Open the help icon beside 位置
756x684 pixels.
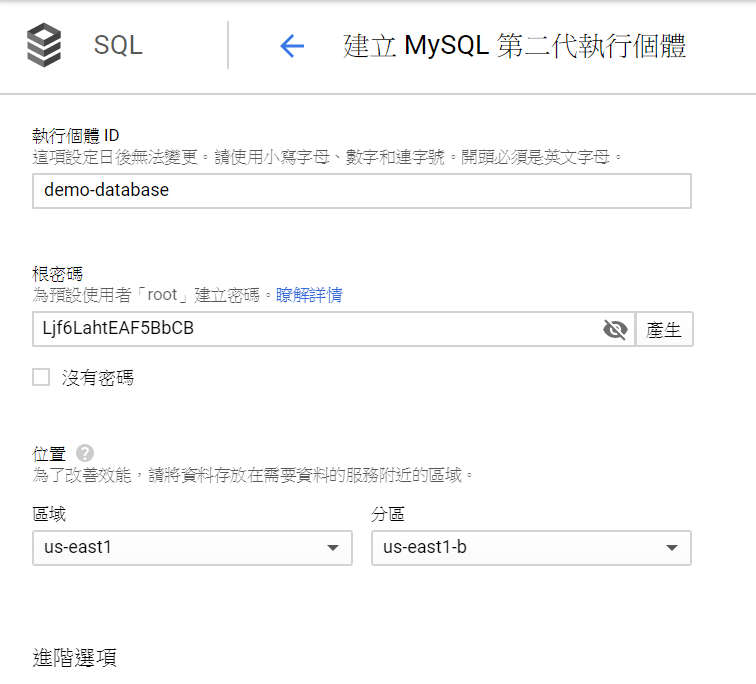[x=85, y=453]
